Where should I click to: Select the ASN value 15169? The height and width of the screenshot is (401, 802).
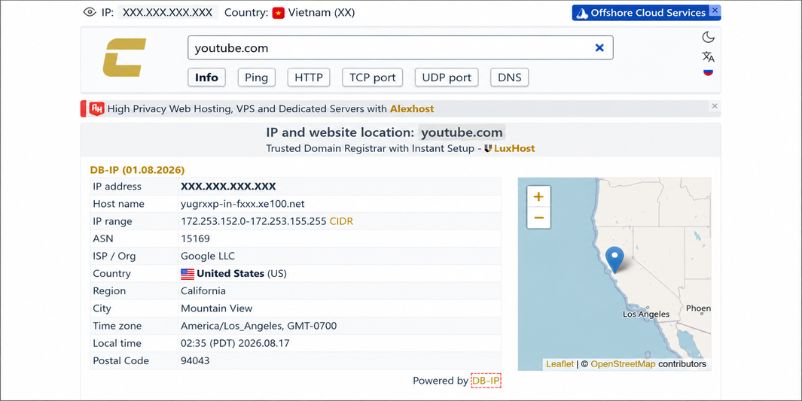(x=195, y=238)
